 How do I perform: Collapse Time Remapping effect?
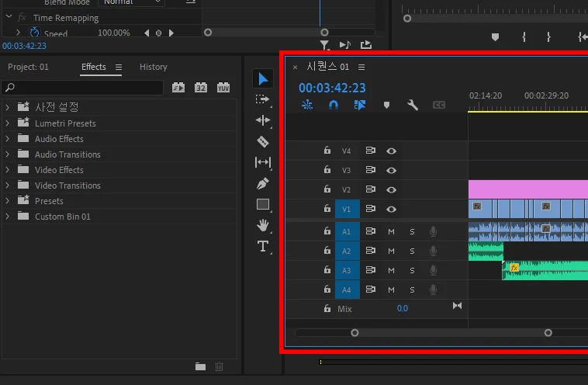[x=9, y=17]
